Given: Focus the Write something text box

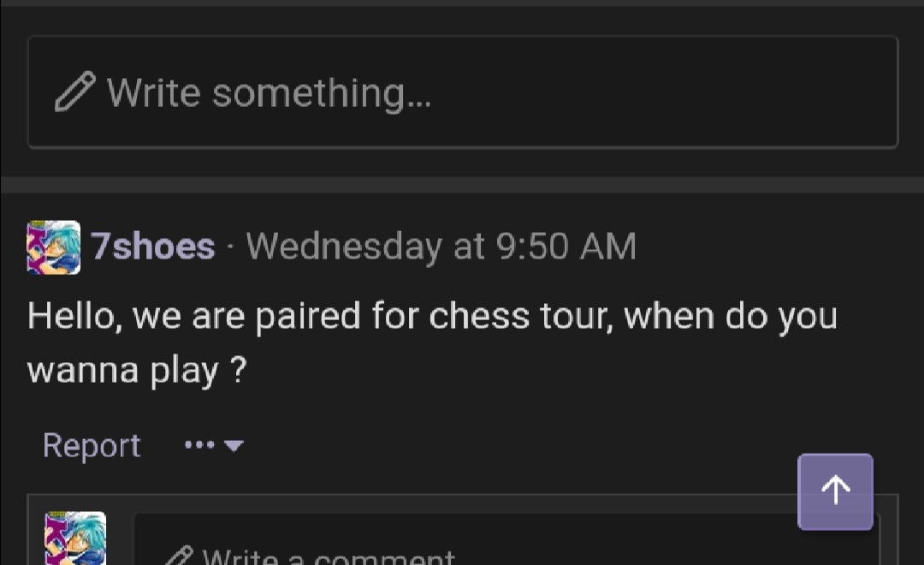Looking at the screenshot, I should 463,92.
